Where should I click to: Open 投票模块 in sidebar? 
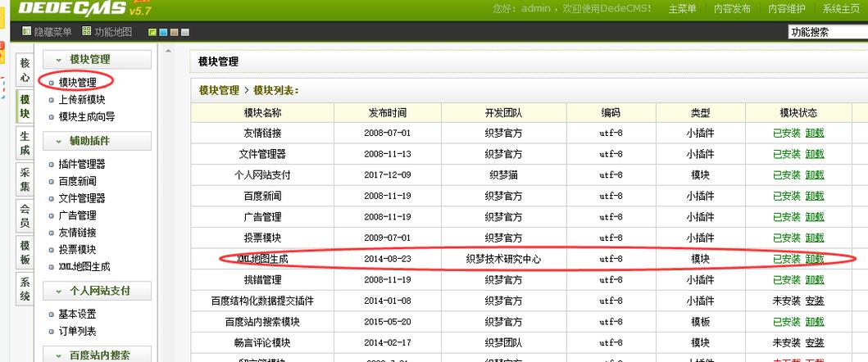(x=78, y=250)
